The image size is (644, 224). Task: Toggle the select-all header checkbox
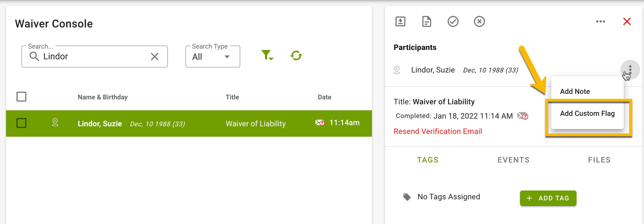21,97
